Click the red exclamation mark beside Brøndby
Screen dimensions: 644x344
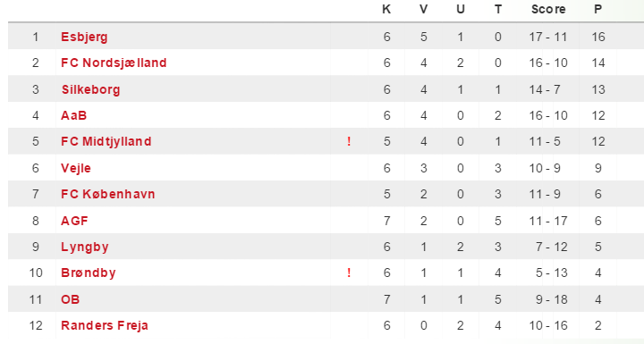(x=349, y=273)
